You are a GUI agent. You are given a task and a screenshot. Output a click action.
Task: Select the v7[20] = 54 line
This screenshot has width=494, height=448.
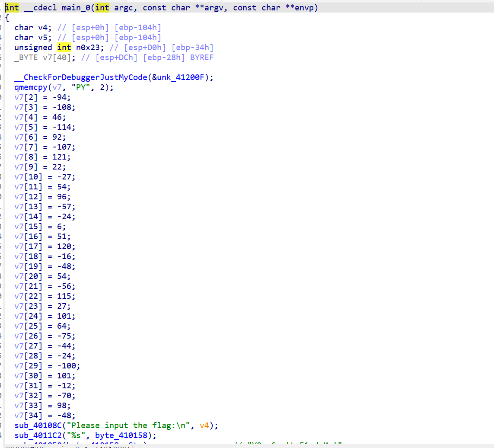coord(42,276)
